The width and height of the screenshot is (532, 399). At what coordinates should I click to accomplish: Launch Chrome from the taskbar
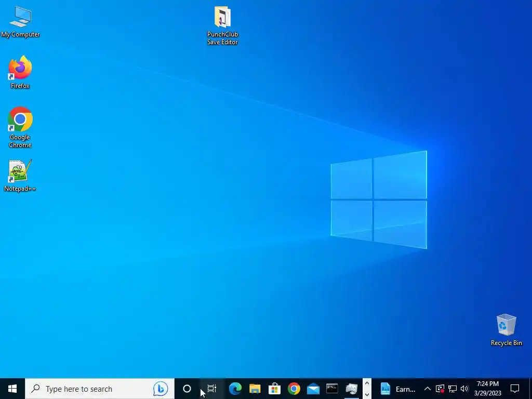pyautogui.click(x=294, y=389)
